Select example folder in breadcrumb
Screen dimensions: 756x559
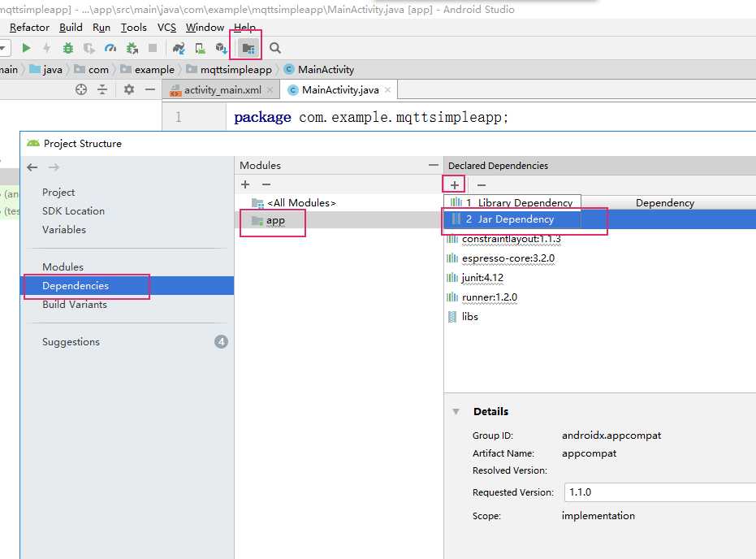pos(148,70)
